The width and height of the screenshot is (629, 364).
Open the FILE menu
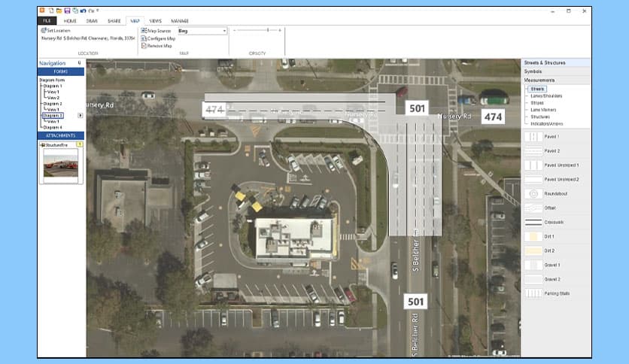[x=47, y=21]
